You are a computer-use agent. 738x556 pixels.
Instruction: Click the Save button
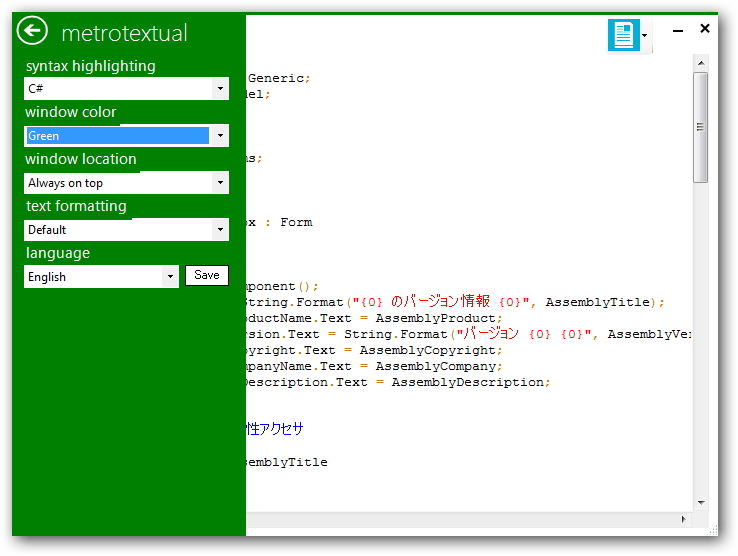[x=207, y=275]
